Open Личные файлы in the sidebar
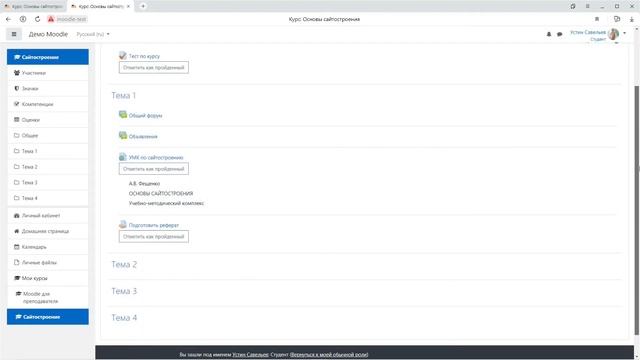 pos(48,262)
